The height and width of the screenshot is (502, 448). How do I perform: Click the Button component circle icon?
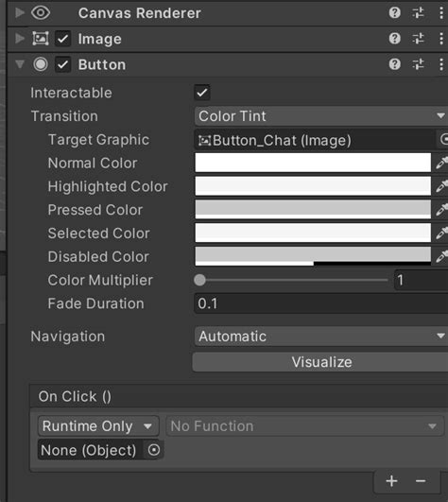pyautogui.click(x=41, y=64)
